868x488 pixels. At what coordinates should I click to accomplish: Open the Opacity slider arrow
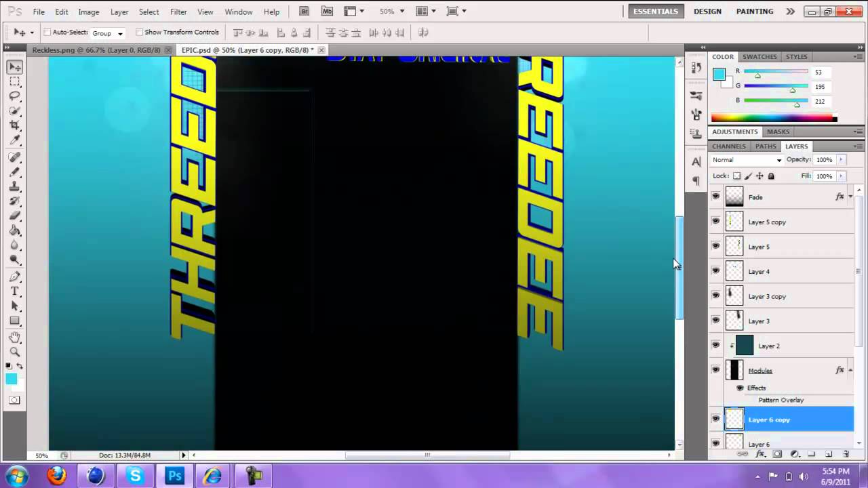841,160
